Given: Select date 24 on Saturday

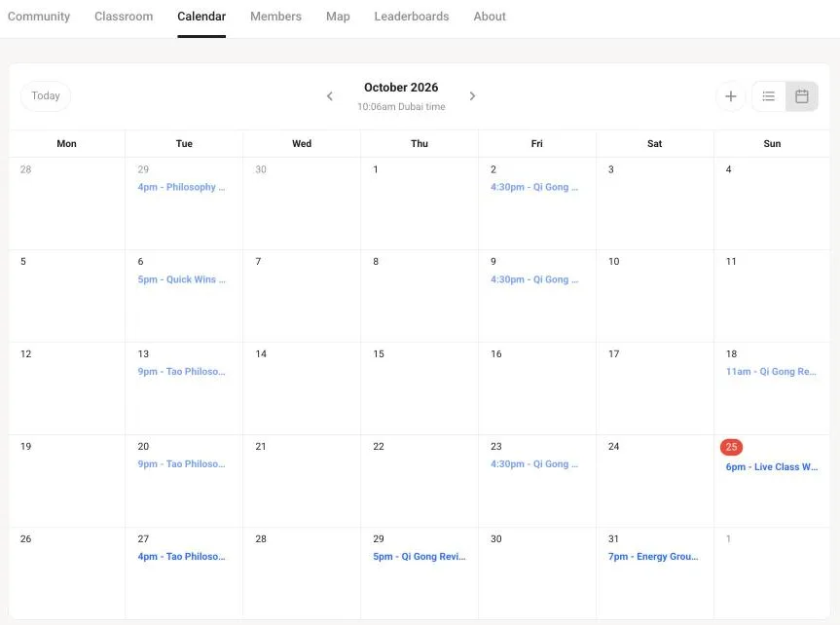Looking at the screenshot, I should tap(614, 447).
